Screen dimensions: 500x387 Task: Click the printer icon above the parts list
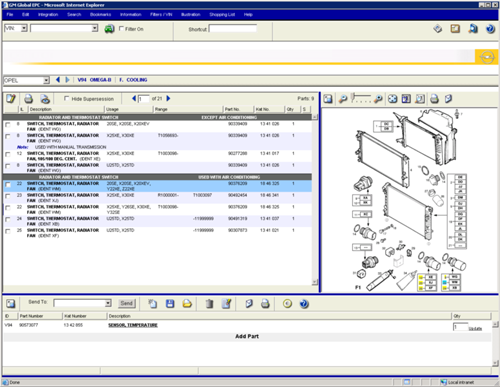point(29,99)
